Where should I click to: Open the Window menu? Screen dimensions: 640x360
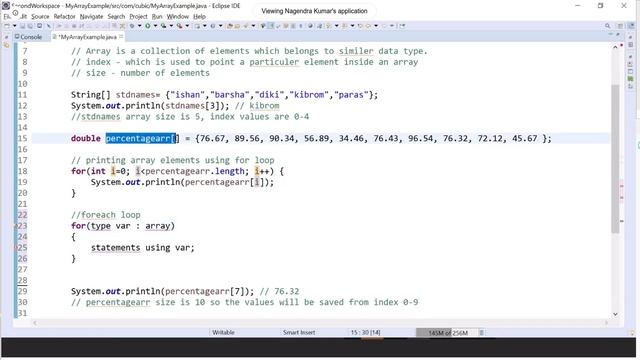pyautogui.click(x=178, y=16)
